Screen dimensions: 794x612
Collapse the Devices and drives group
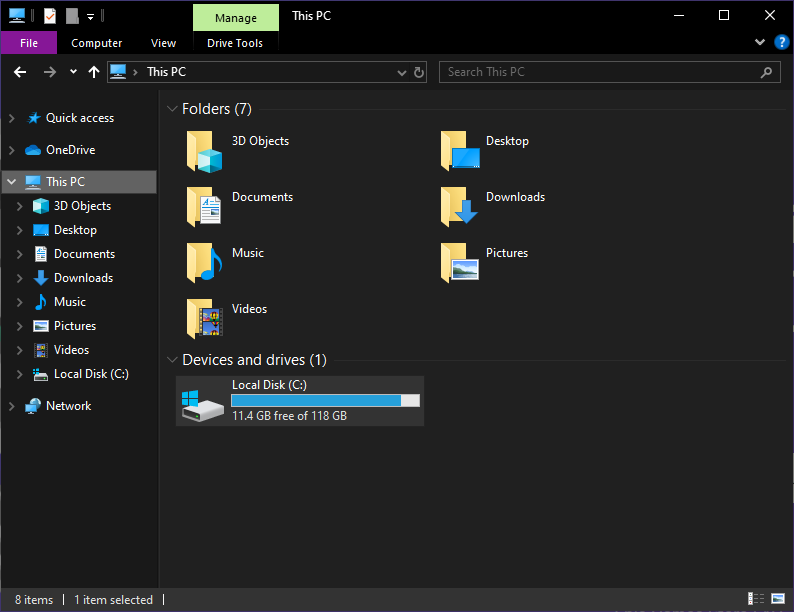coord(171,361)
